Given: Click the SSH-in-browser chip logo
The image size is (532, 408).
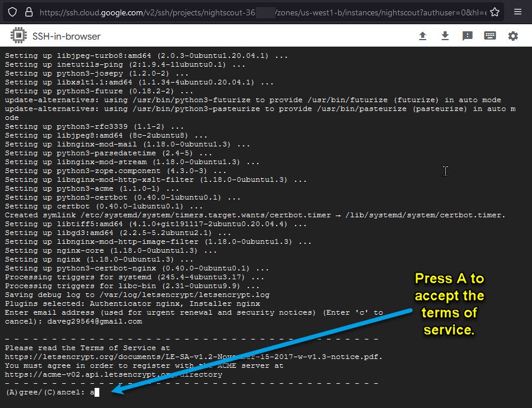Looking at the screenshot, I should point(18,36).
